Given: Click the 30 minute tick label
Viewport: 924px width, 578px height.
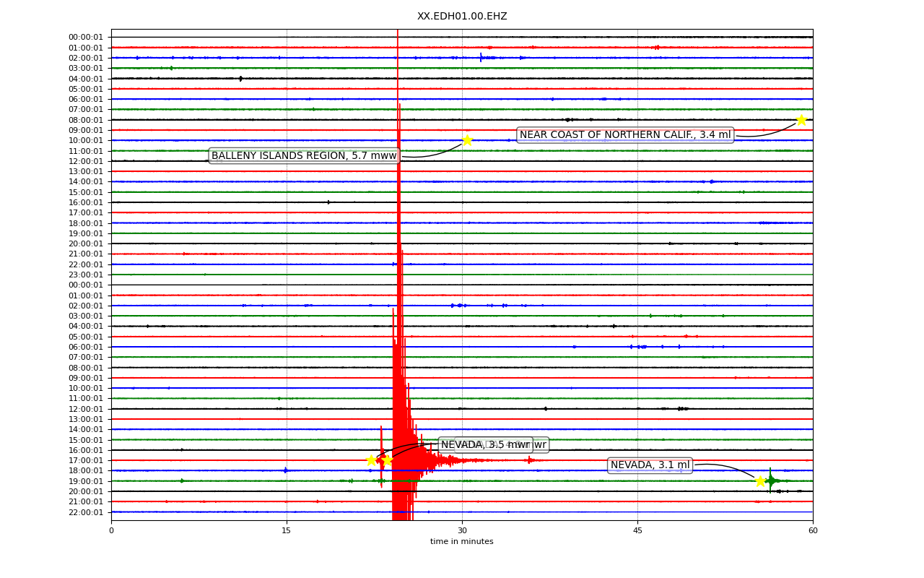Looking at the screenshot, I should tap(462, 531).
